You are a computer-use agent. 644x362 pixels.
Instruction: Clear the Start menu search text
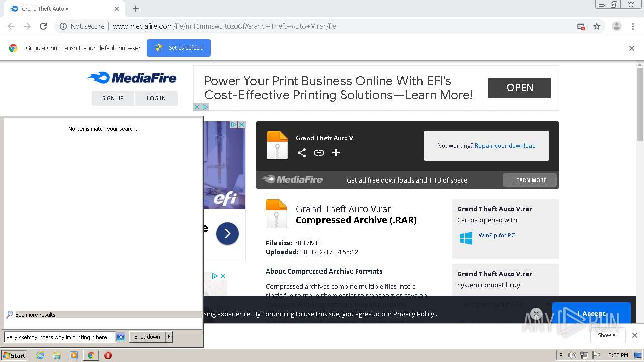[121, 337]
